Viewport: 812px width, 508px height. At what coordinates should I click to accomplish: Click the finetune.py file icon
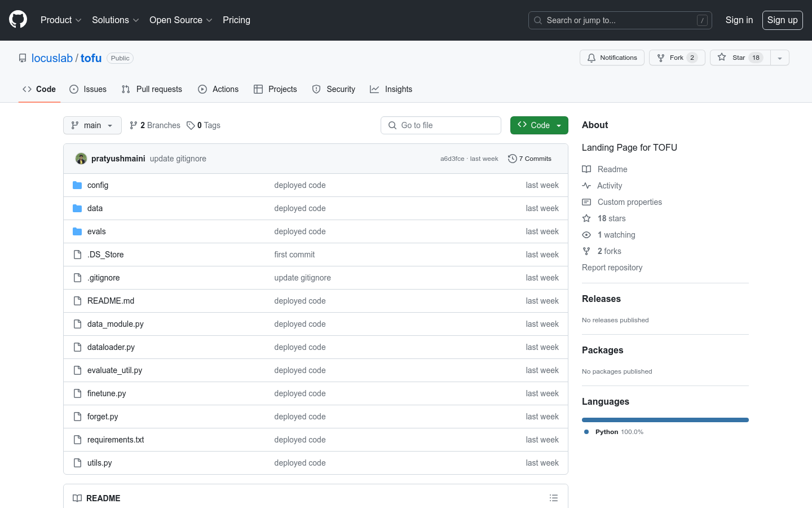point(77,393)
